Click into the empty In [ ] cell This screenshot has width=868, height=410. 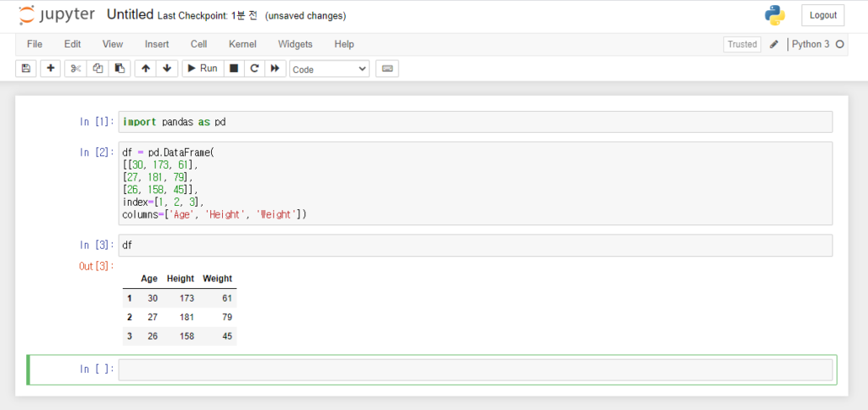(x=475, y=369)
